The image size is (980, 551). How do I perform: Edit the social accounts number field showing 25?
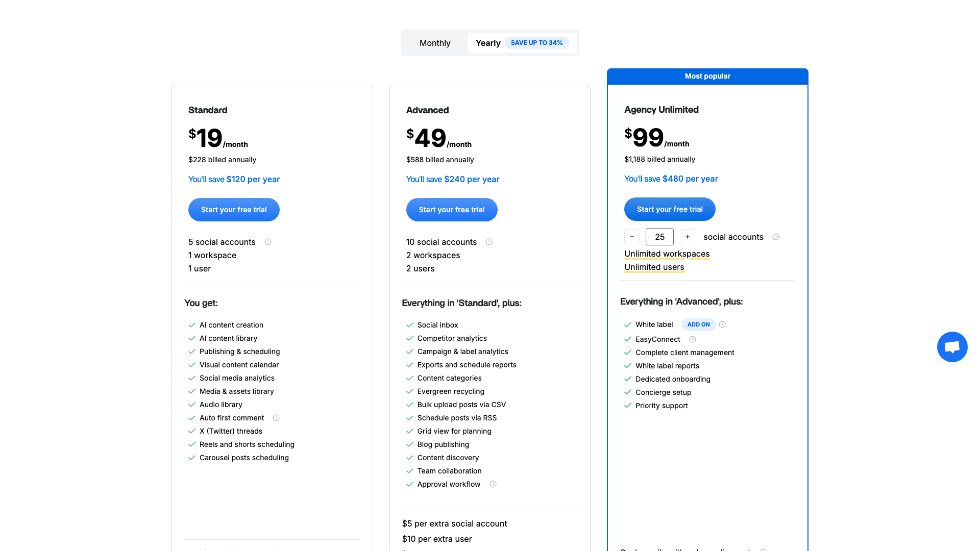(659, 237)
